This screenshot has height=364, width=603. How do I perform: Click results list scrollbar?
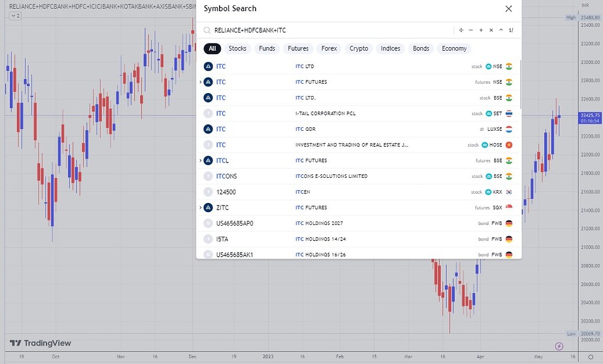click(521, 84)
